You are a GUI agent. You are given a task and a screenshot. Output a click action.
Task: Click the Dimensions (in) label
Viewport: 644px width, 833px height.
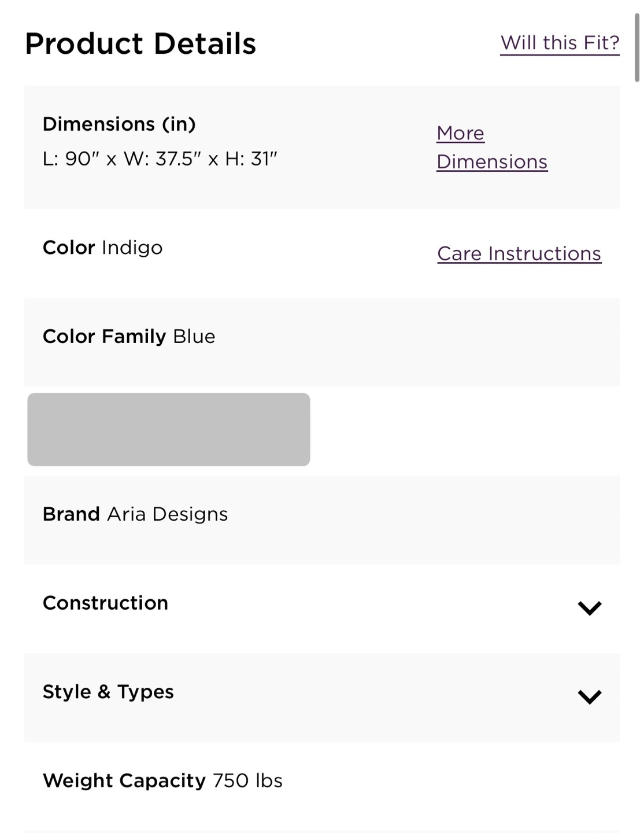(119, 124)
